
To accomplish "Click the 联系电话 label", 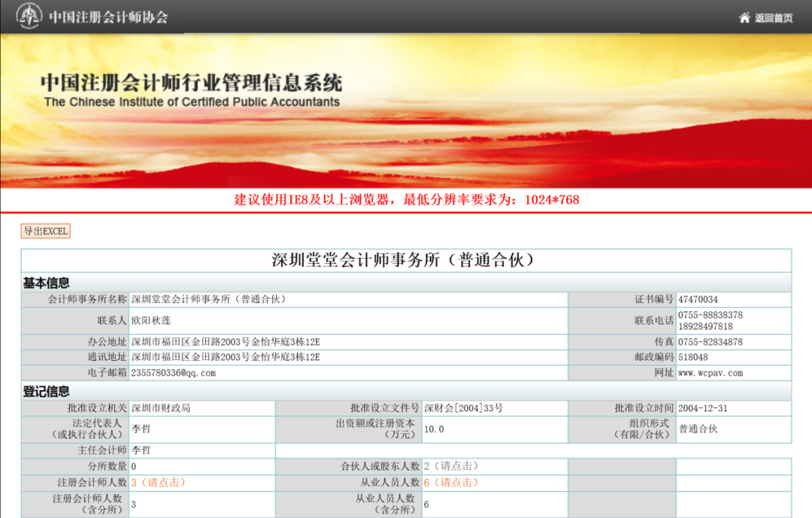I will click(x=654, y=320).
